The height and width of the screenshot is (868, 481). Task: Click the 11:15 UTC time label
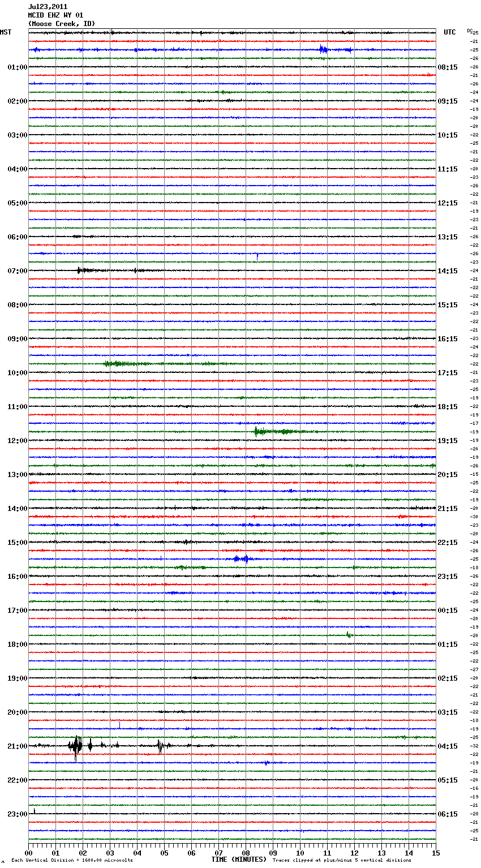(448, 169)
